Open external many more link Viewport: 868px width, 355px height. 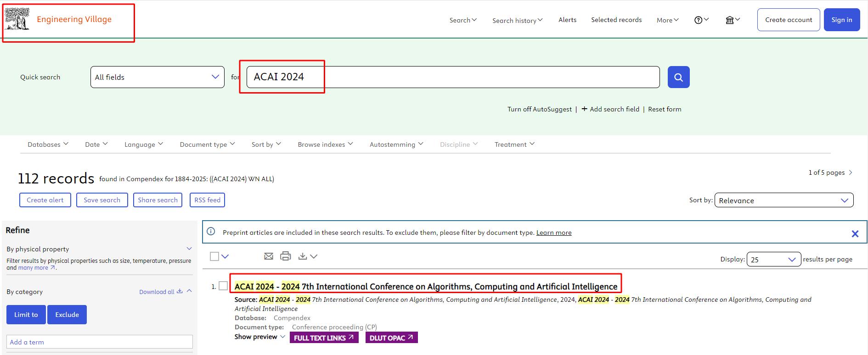point(37,268)
